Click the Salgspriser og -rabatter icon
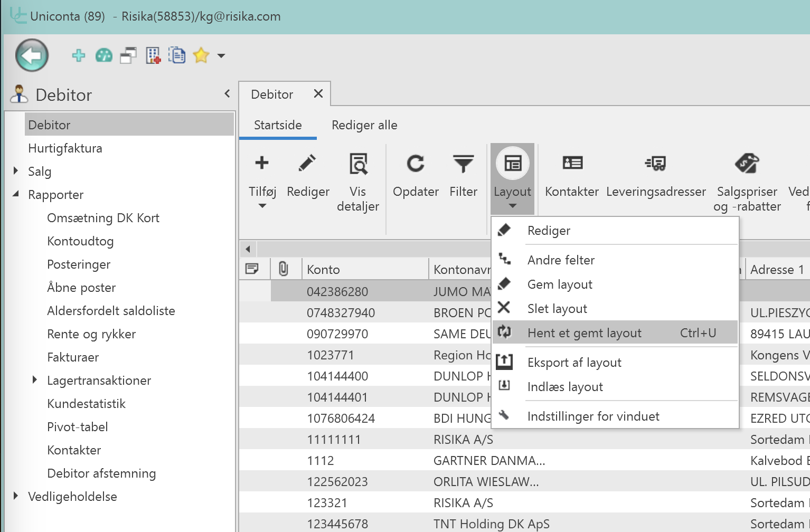 (747, 163)
